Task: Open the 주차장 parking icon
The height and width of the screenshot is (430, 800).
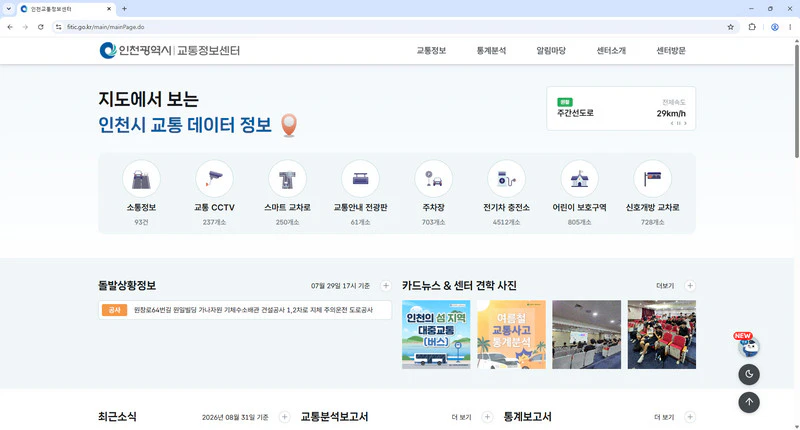Action: 433,179
